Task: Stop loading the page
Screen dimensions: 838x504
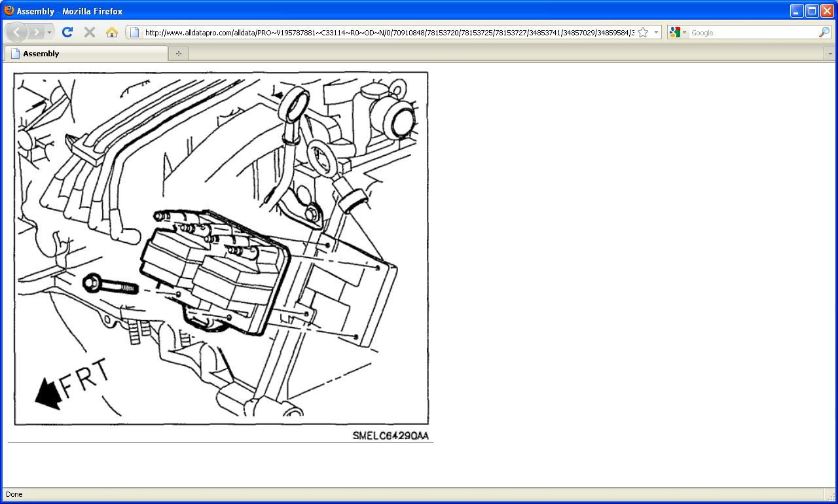Action: (90, 32)
